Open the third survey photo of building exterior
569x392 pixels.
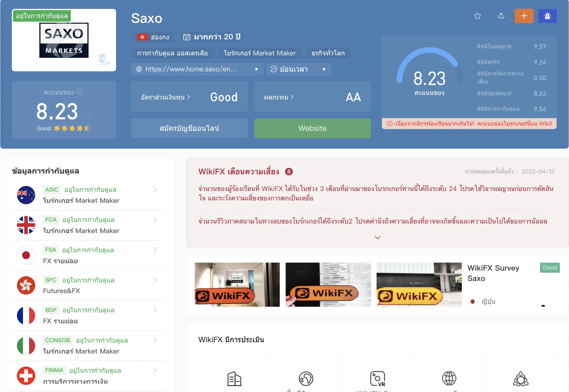[419, 285]
